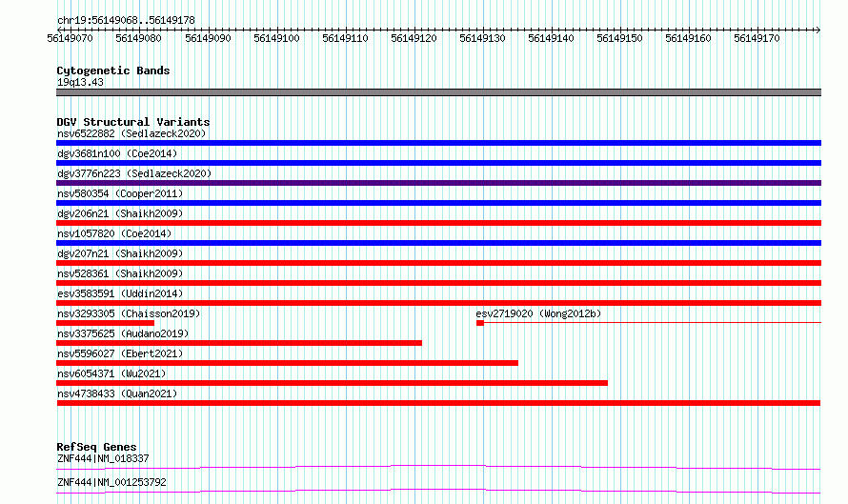Click the magenta line under ZNF444|NM_018337
Viewport: 848px width, 504px height.
coord(438,467)
